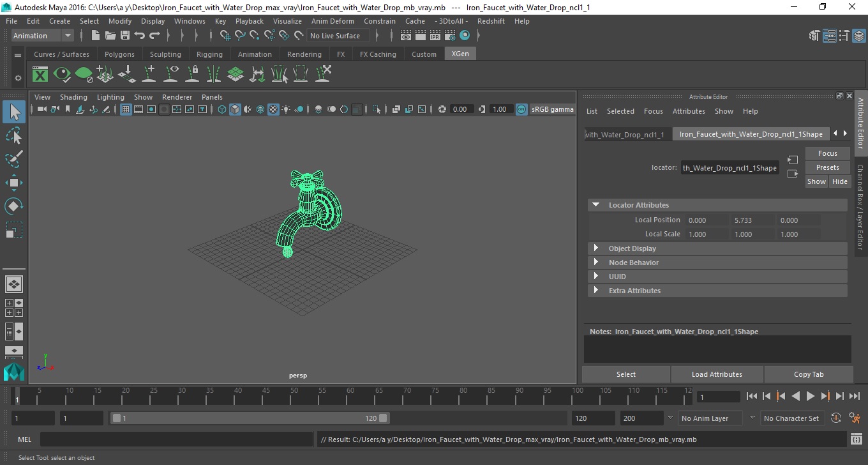Open Animation menu set dropdown
868x465 pixels.
click(x=43, y=36)
